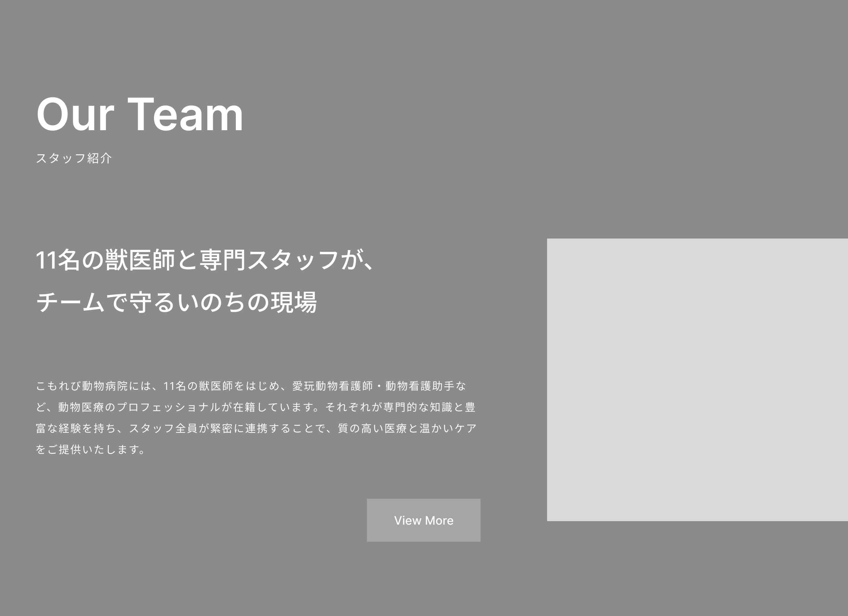Viewport: 848px width, 616px height.
Task: Click 専門的な知識 in the paragraph
Action: [x=417, y=407]
